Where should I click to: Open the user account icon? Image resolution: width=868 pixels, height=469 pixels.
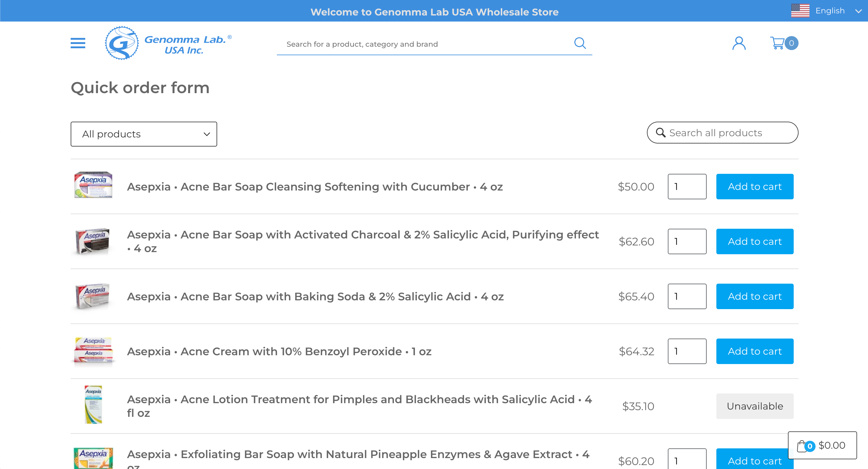(738, 43)
